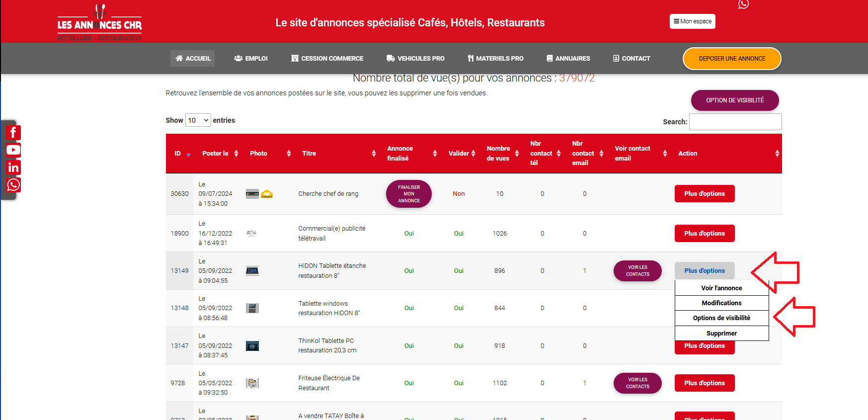Click photo of Commercial(e) publicité télétravail listing
The height and width of the screenshot is (420, 868).
coord(252,233)
